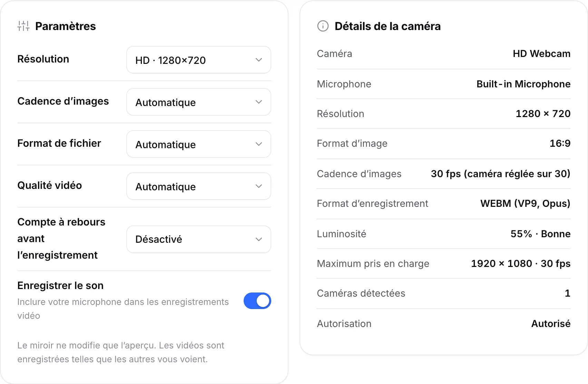
Task: Click the Format d'image label
Action: tap(352, 143)
